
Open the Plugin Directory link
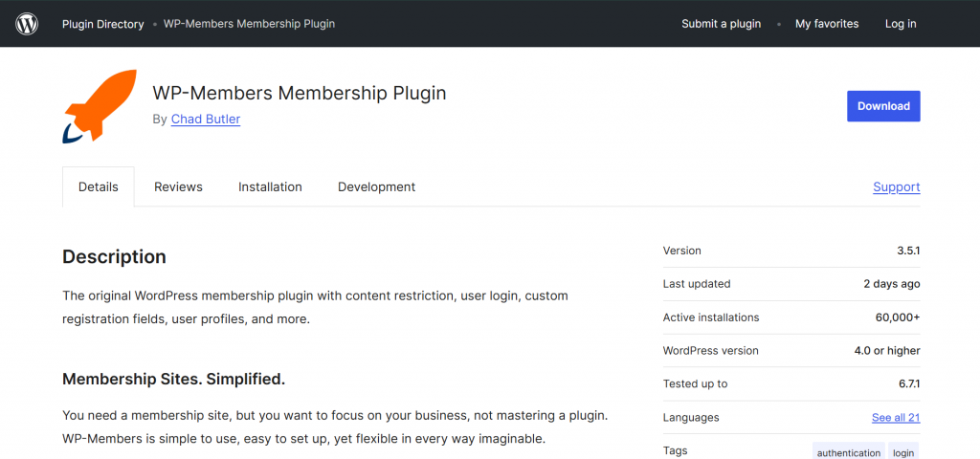(103, 24)
